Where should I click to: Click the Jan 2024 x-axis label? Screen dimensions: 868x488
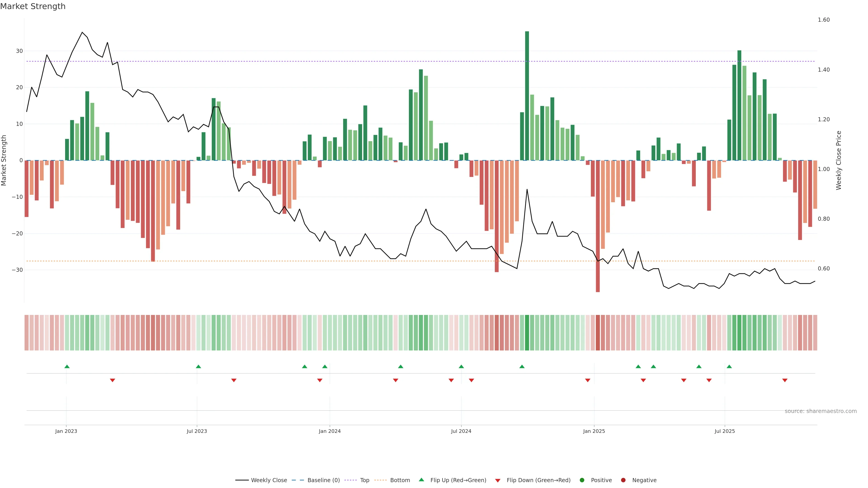[x=330, y=431]
